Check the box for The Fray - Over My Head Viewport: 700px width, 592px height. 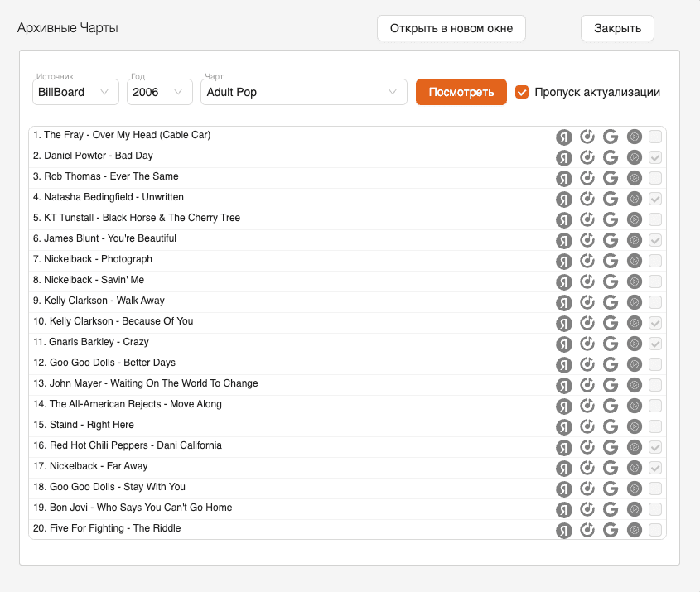point(655,137)
